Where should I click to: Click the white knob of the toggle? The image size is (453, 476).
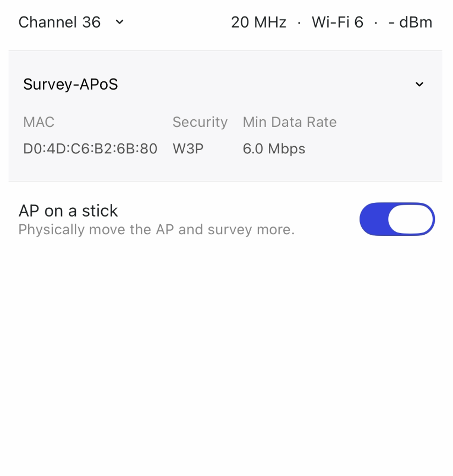coord(411,219)
